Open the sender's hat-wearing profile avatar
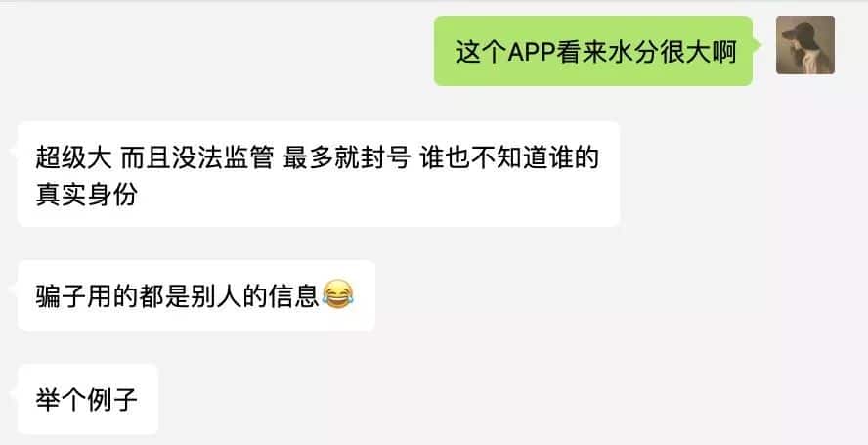This screenshot has height=445, width=868. [804, 45]
